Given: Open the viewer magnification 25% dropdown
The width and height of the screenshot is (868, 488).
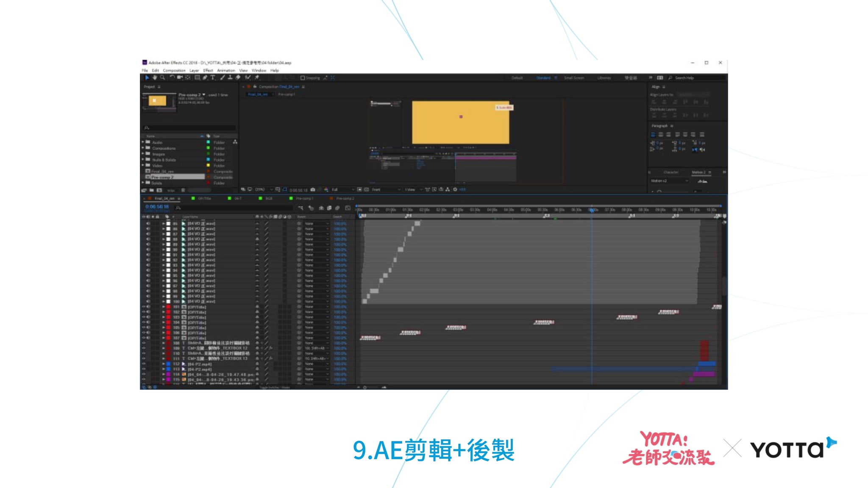Looking at the screenshot, I should (x=263, y=190).
